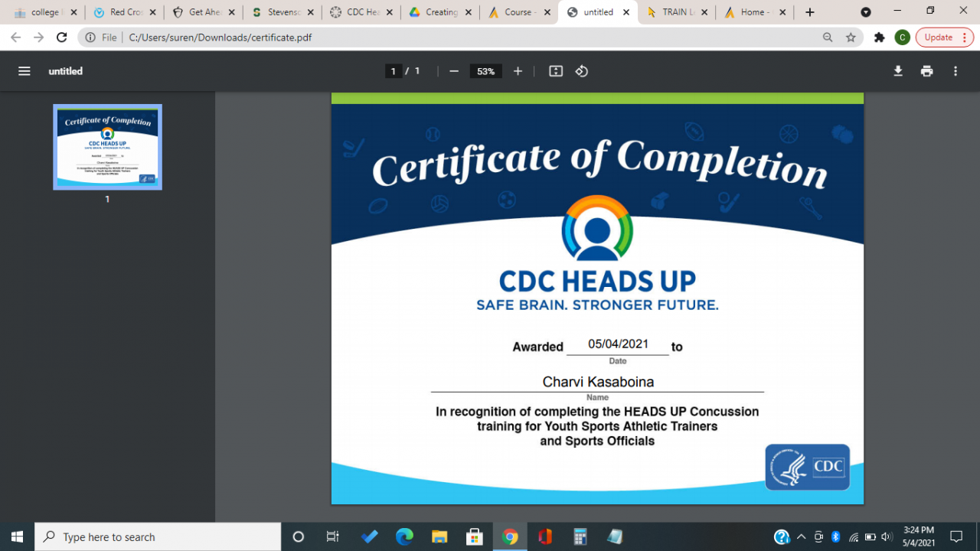
Task: Click the name Charvi Kasaboina on certificate
Action: pos(598,382)
